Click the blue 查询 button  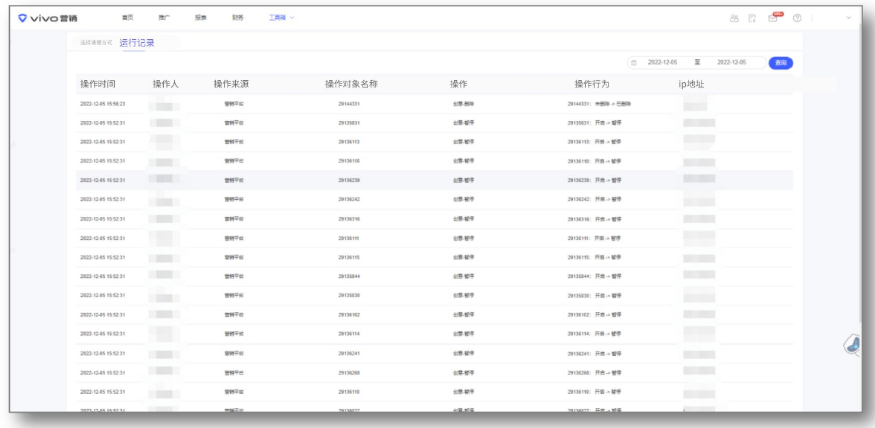click(780, 63)
